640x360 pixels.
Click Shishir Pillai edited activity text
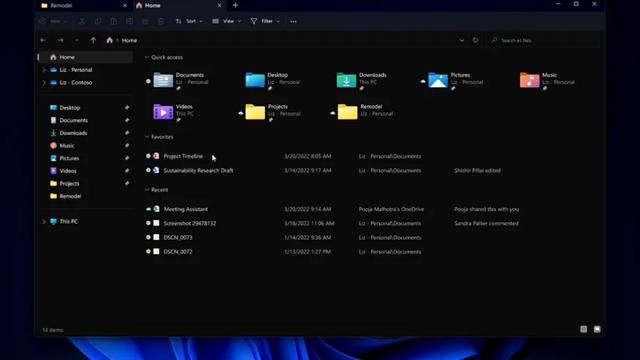pyautogui.click(x=478, y=171)
